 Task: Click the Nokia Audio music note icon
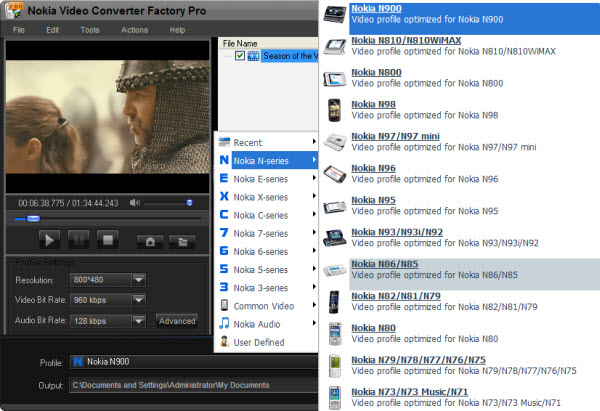224,323
